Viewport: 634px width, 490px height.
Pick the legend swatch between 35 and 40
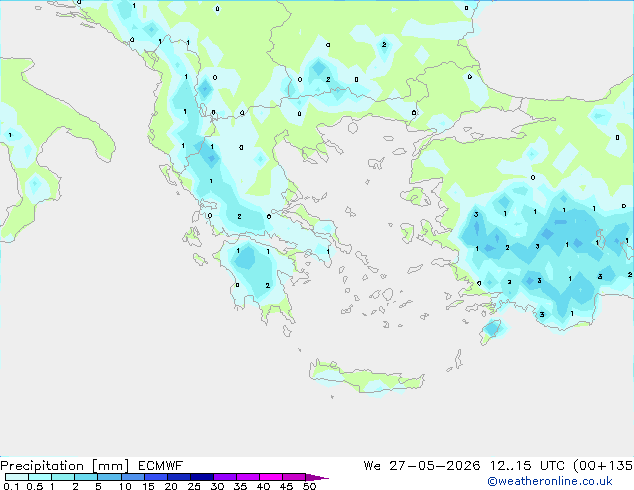pyautogui.click(x=248, y=477)
